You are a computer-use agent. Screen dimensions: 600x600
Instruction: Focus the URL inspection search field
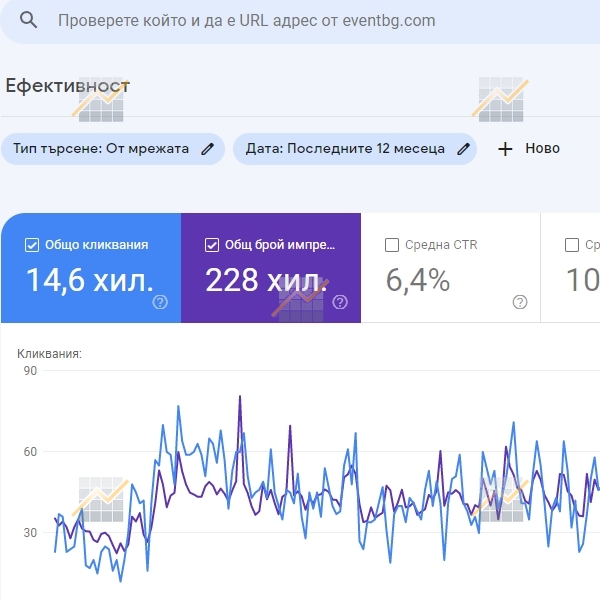(x=300, y=21)
